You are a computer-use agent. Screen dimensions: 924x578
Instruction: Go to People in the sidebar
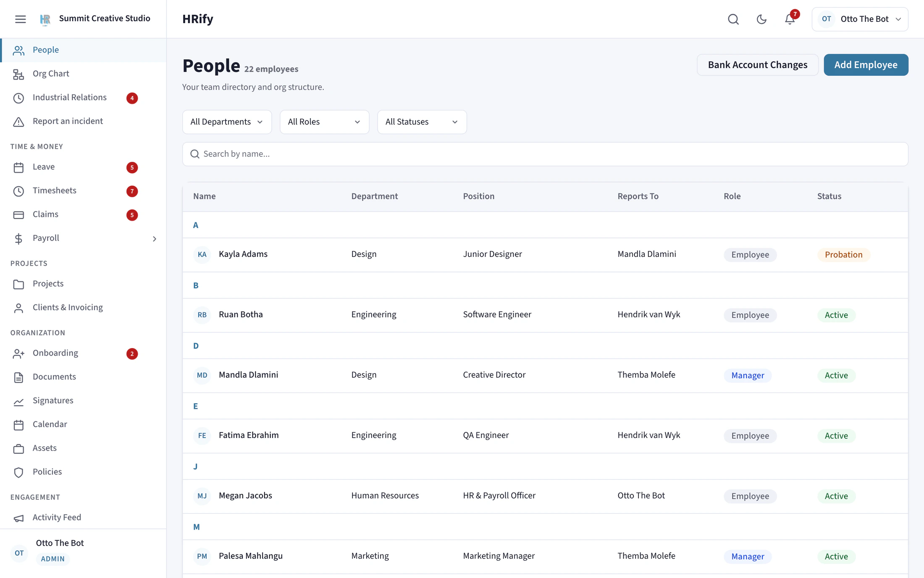(x=84, y=50)
